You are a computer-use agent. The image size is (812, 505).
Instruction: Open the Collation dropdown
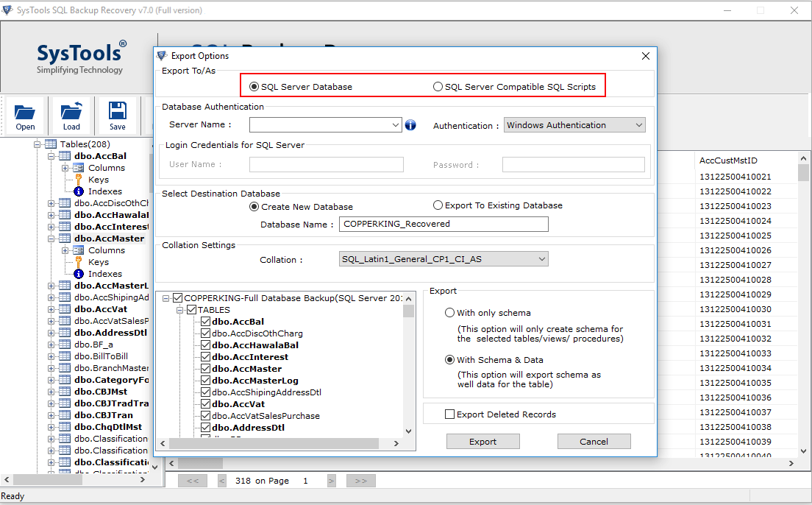541,258
